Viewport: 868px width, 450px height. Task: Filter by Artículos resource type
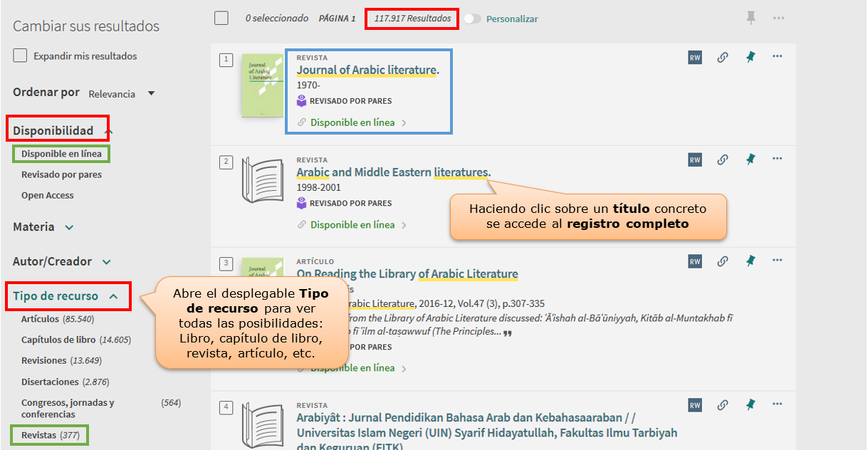pos(40,320)
